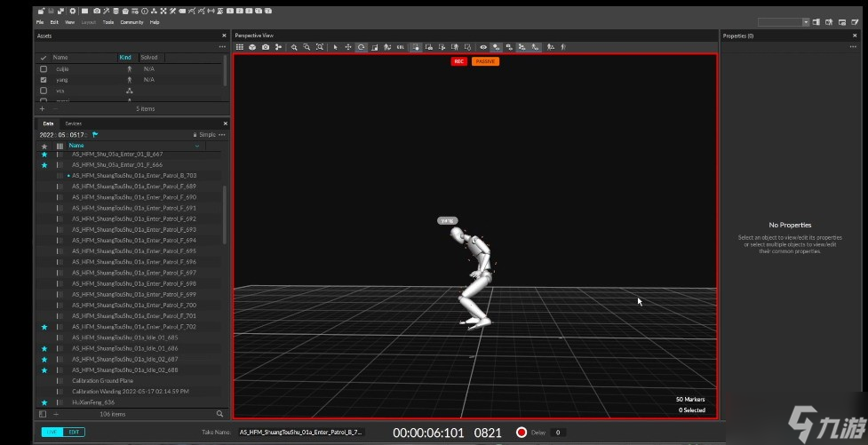Click the zoom in magnifier icon
The image size is (868, 445).
click(294, 47)
